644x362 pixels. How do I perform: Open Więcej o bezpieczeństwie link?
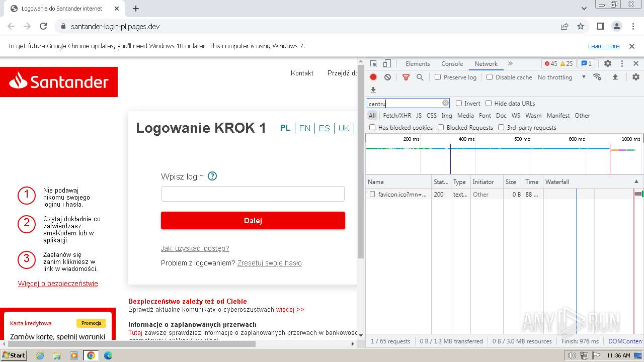pos(58,284)
